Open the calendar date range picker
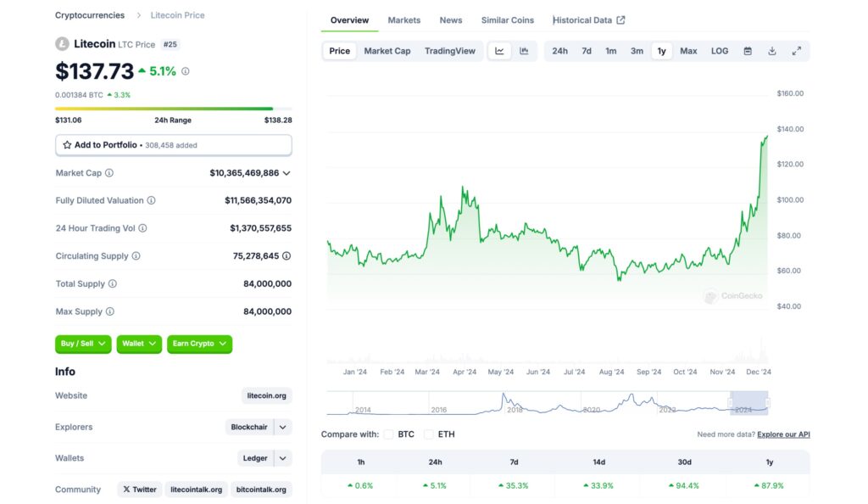This screenshot has height=504, width=868. point(748,51)
